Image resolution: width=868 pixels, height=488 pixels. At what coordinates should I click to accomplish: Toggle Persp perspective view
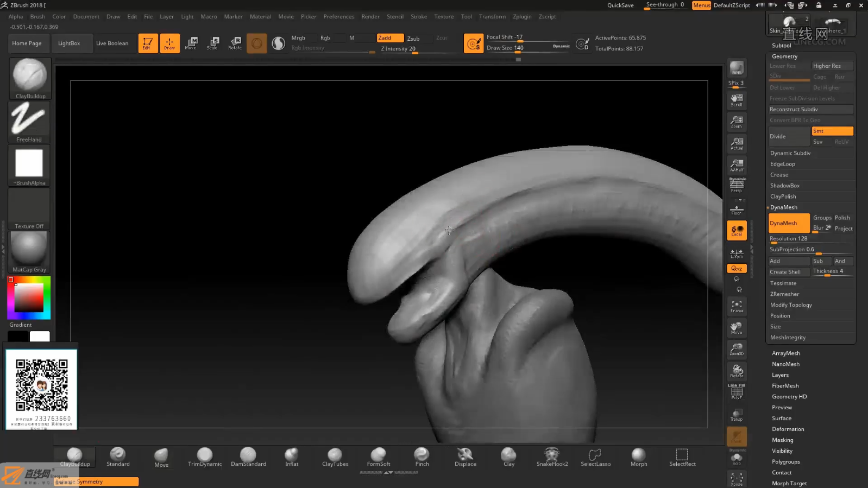pos(737,186)
